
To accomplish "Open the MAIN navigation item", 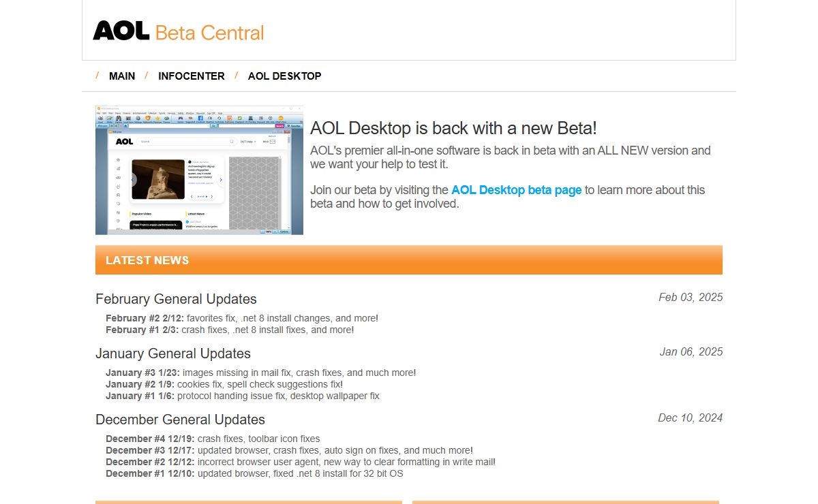I will [x=122, y=76].
